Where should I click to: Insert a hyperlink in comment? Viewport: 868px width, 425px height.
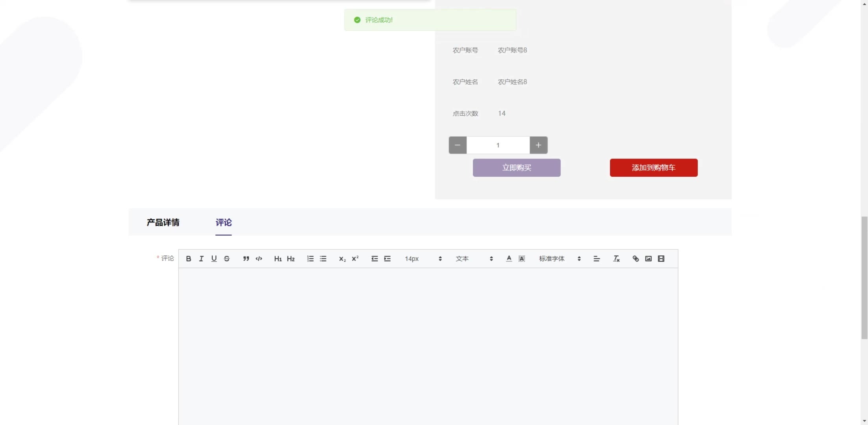click(636, 259)
